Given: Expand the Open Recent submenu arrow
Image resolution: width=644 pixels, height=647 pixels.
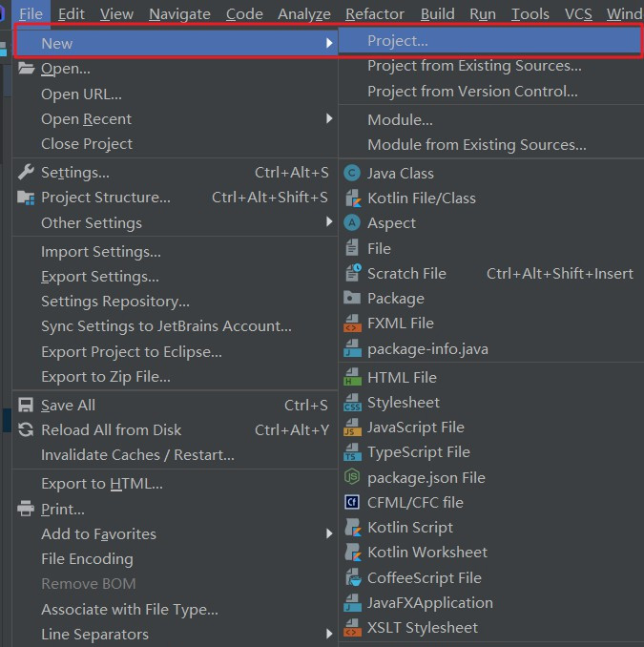Looking at the screenshot, I should coord(329,118).
